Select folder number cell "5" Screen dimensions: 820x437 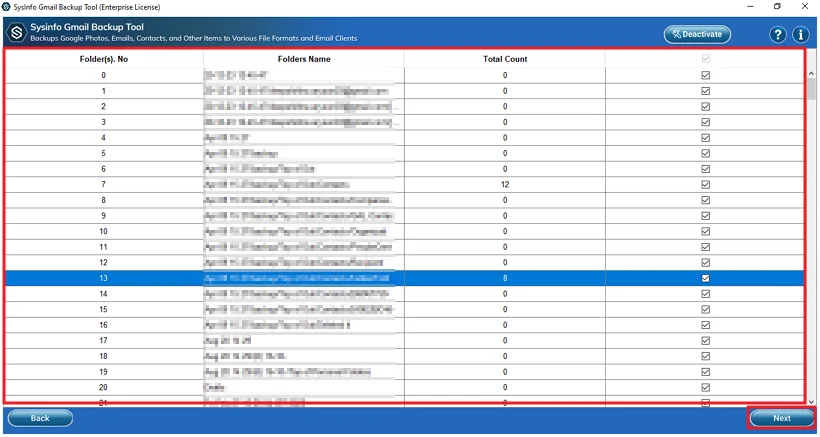point(104,153)
